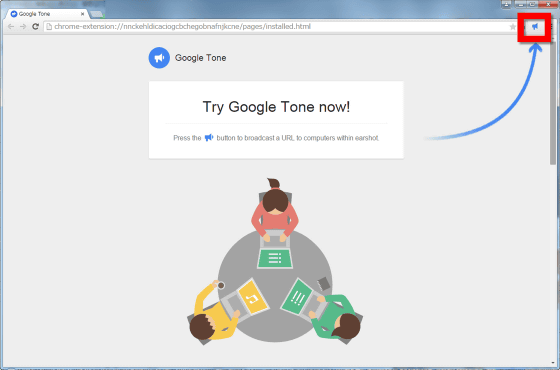The height and width of the screenshot is (370, 560).
Task: Minimize the Chrome window
Action: [x=521, y=4]
